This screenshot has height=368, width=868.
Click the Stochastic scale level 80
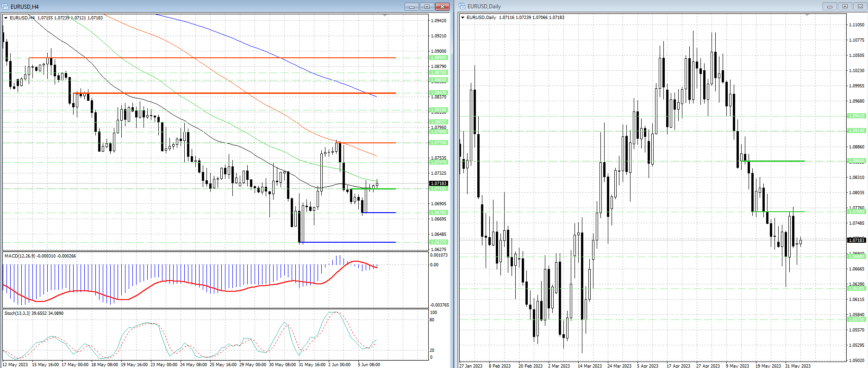[x=432, y=319]
